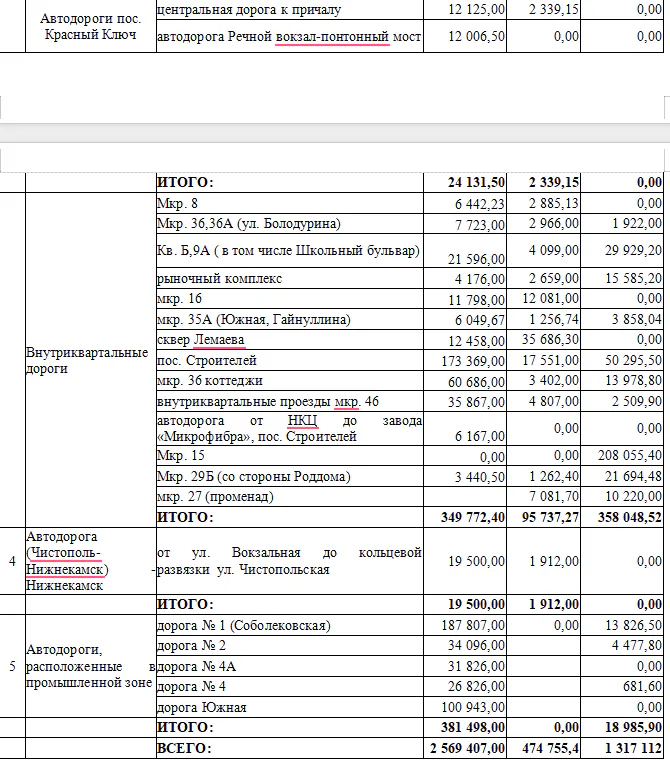Screen dimensions: 670x760
Task: Select the value 12 081,00
Action: point(550,299)
